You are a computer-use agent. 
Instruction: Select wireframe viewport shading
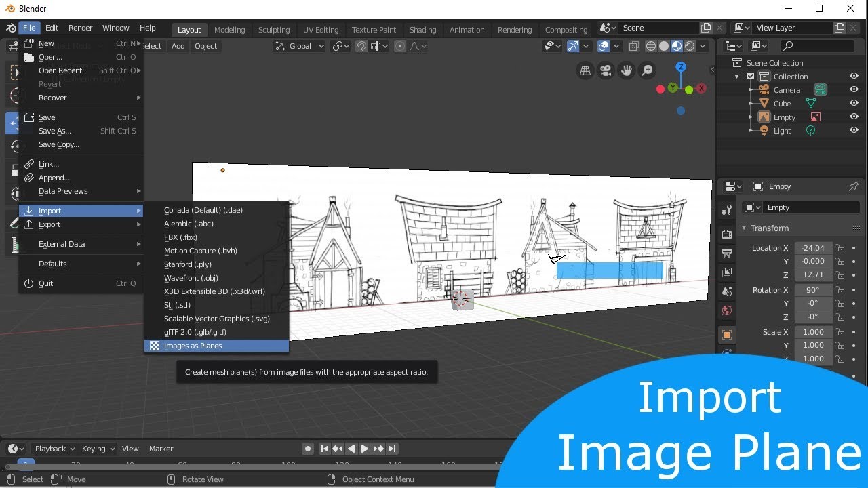[x=651, y=46]
